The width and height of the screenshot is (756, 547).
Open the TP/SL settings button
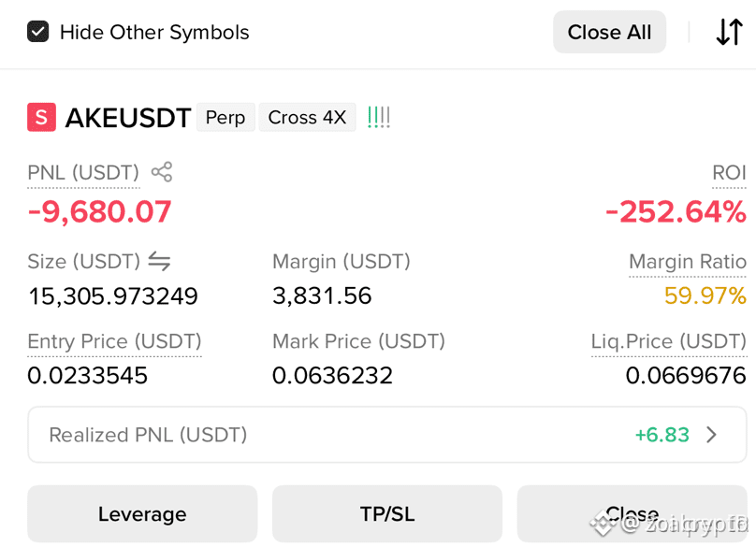pyautogui.click(x=387, y=513)
